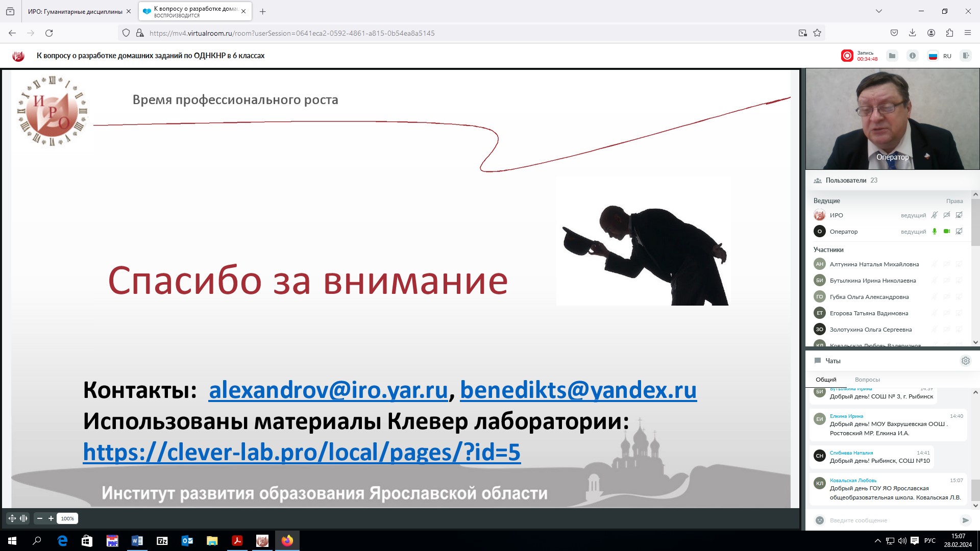980x551 pixels.
Task: Click the fit-to-screen move icon below slide
Action: (x=12, y=518)
